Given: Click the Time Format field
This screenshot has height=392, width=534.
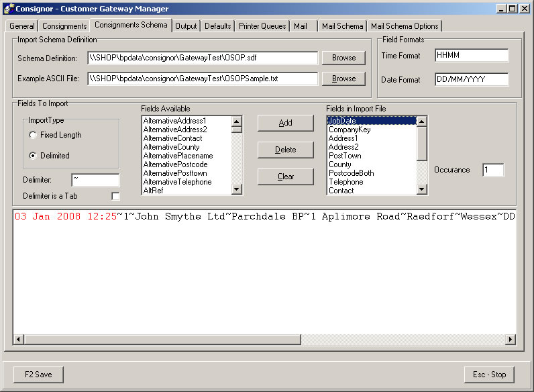Looking at the screenshot, I should point(472,56).
